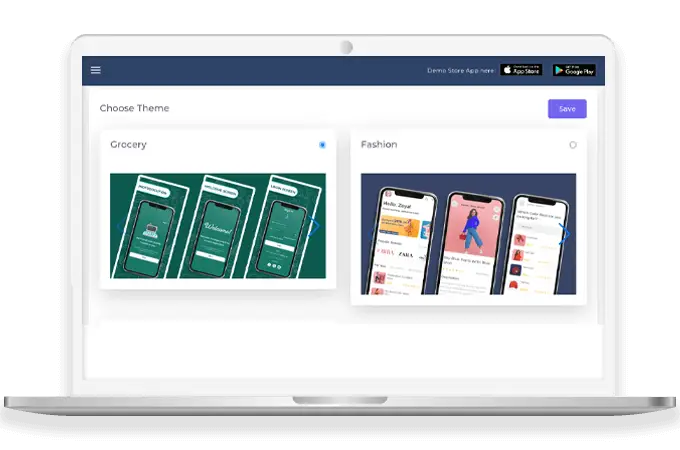Viewport: 680px width, 450px height.
Task: Click the Fashion card title
Action: 379,145
